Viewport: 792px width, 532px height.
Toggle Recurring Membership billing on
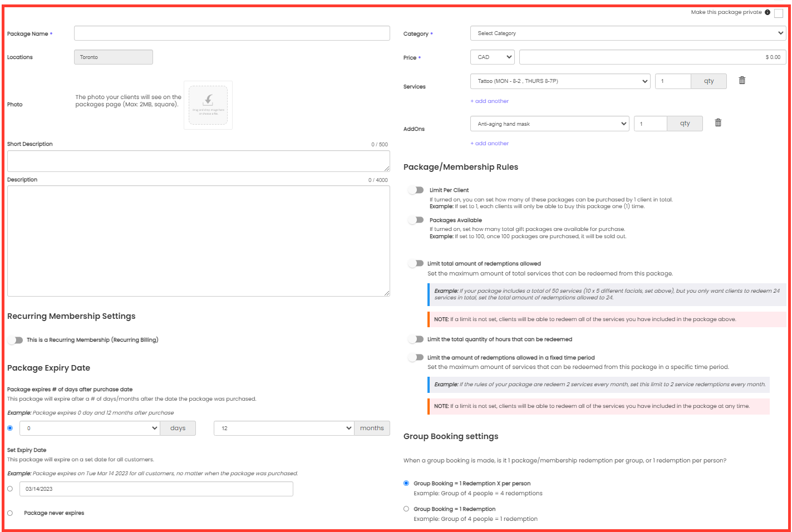click(x=16, y=340)
